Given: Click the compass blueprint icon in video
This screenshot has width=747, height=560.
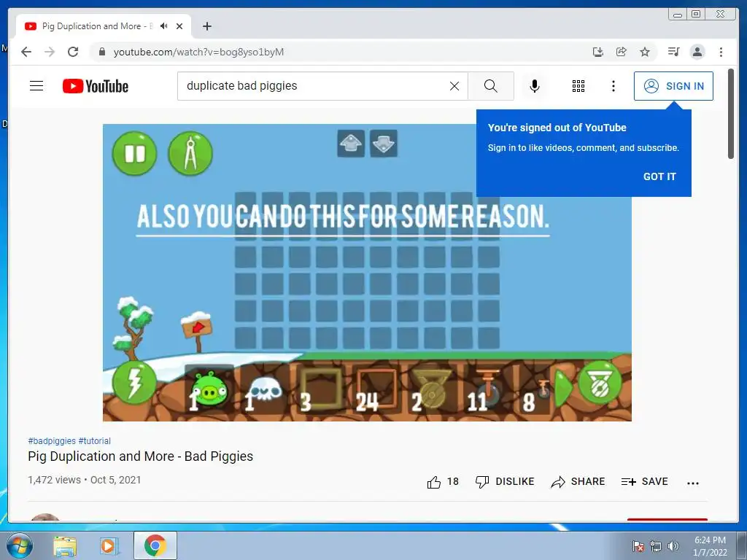Looking at the screenshot, I should point(190,153).
